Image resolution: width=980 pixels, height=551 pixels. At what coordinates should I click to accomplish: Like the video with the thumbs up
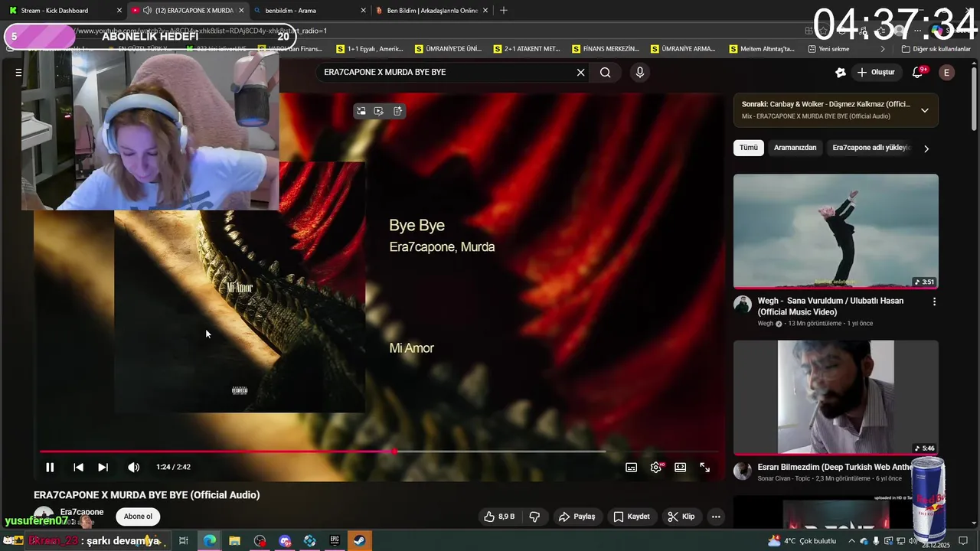[498, 517]
